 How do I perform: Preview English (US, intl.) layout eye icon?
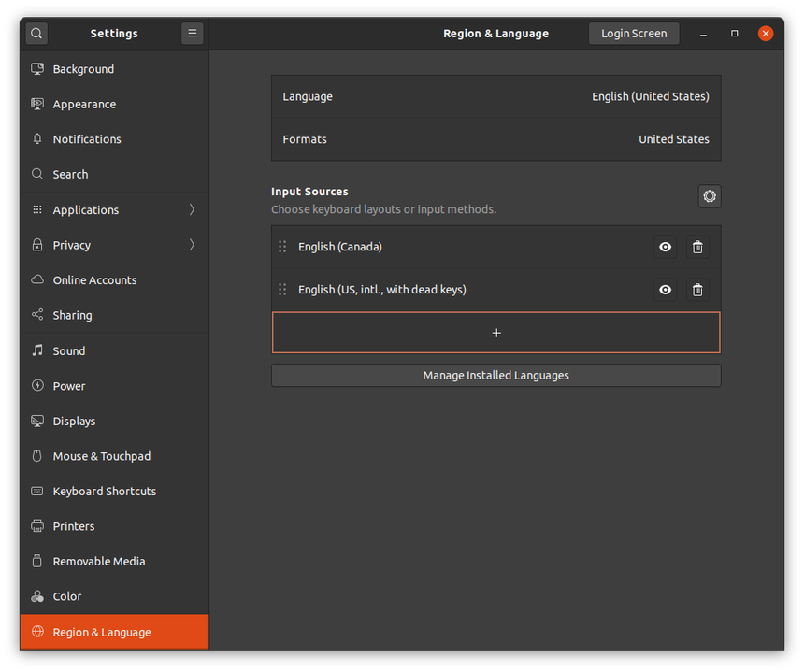pyautogui.click(x=665, y=290)
